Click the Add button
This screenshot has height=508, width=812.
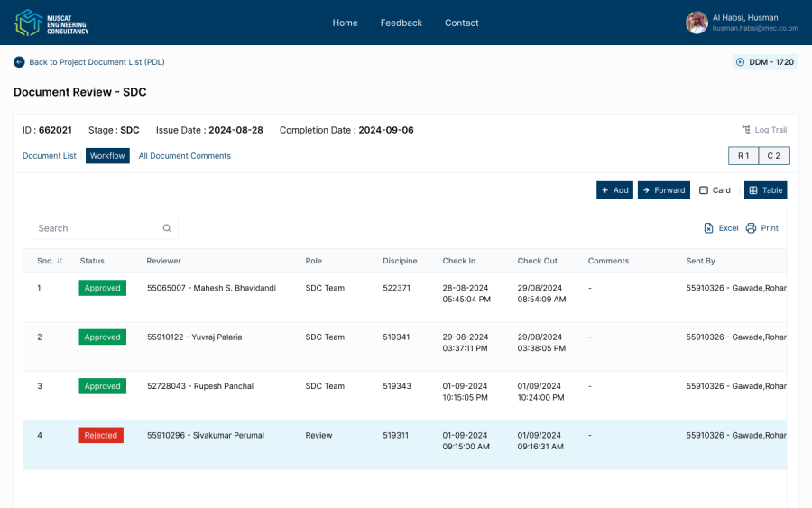coord(614,190)
